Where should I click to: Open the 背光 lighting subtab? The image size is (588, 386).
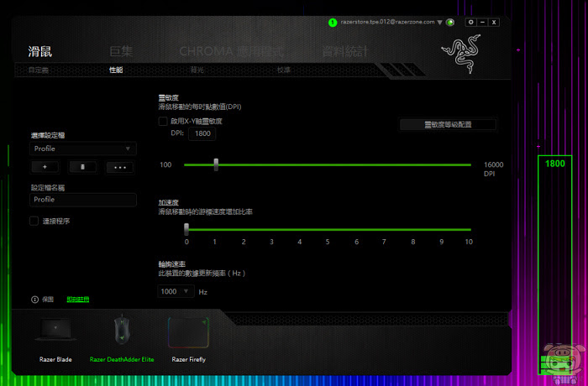click(x=197, y=70)
